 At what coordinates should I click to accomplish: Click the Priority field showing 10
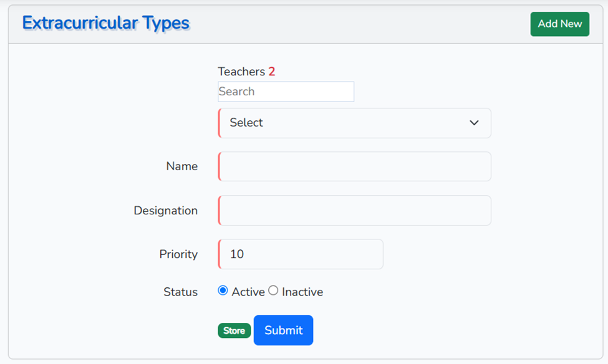(x=301, y=254)
